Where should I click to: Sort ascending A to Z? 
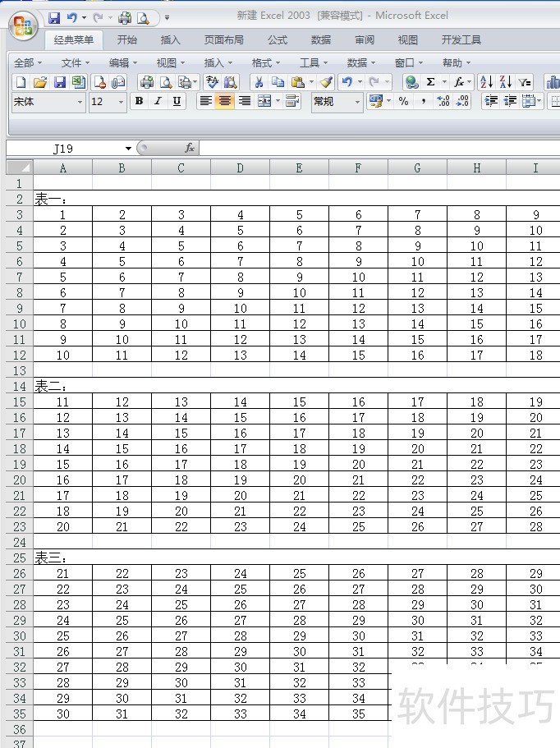tap(487, 82)
